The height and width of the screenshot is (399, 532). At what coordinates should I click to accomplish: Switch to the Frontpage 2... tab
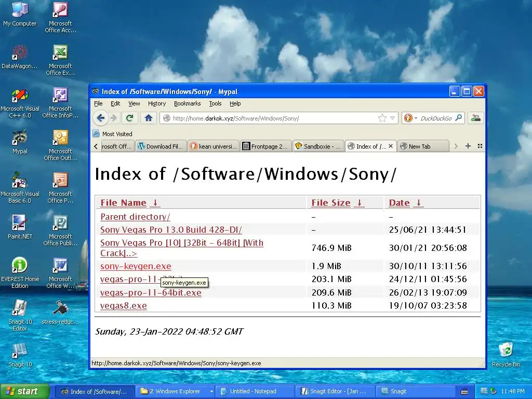pyautogui.click(x=265, y=146)
